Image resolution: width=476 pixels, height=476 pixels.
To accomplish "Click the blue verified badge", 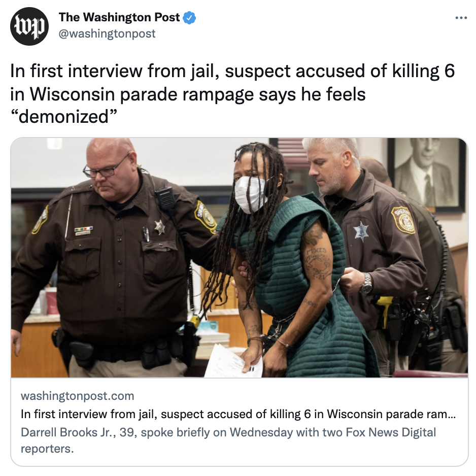I will [x=190, y=18].
